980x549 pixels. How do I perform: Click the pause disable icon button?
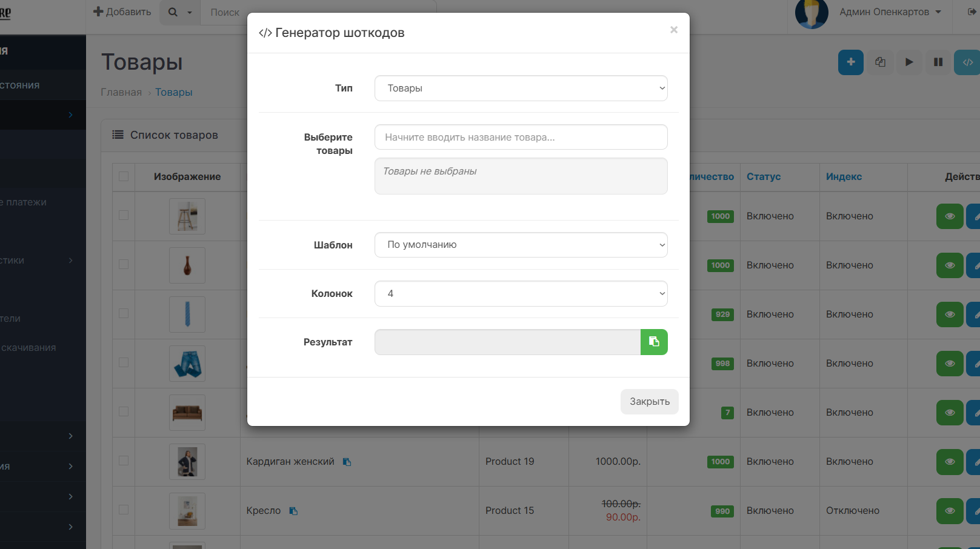pos(938,62)
